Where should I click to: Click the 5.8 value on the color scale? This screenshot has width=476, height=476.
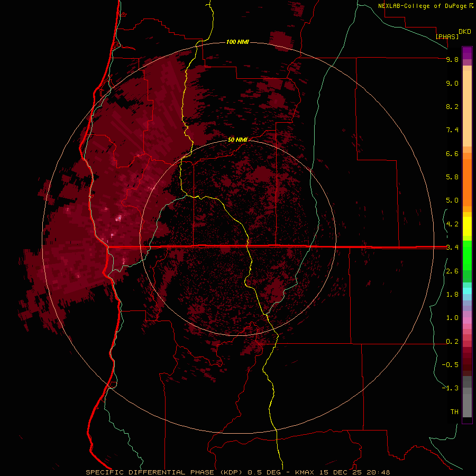pyautogui.click(x=452, y=177)
